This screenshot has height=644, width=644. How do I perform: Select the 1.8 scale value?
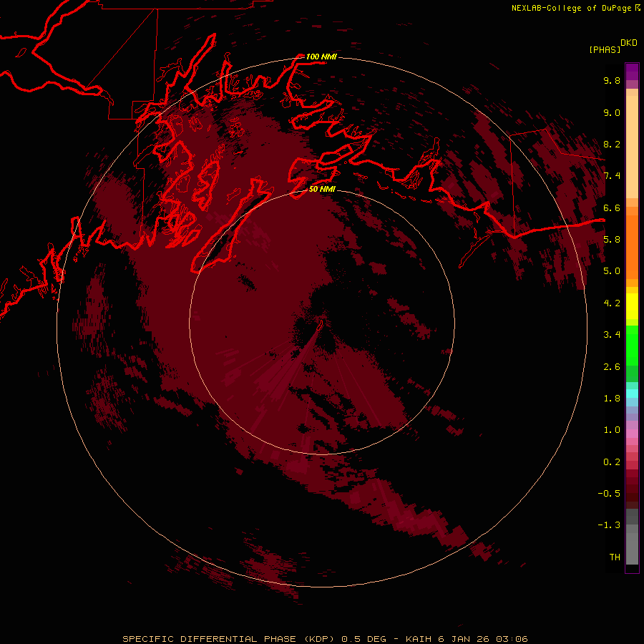point(612,399)
